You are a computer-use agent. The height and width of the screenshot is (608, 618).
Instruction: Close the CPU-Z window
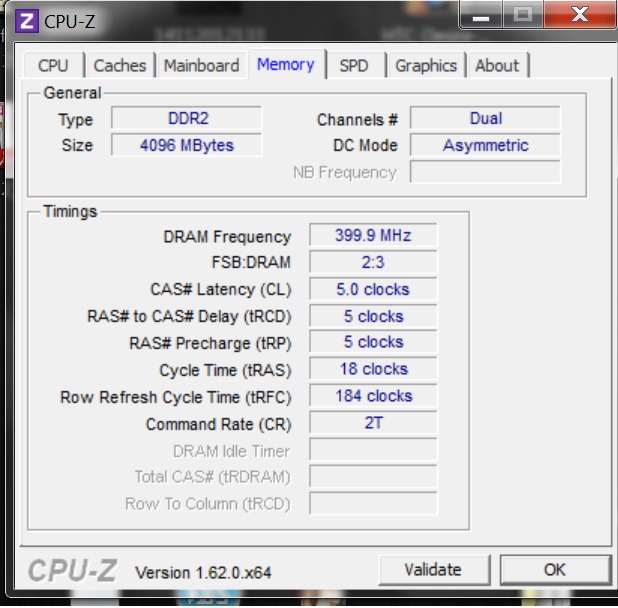pyautogui.click(x=580, y=15)
